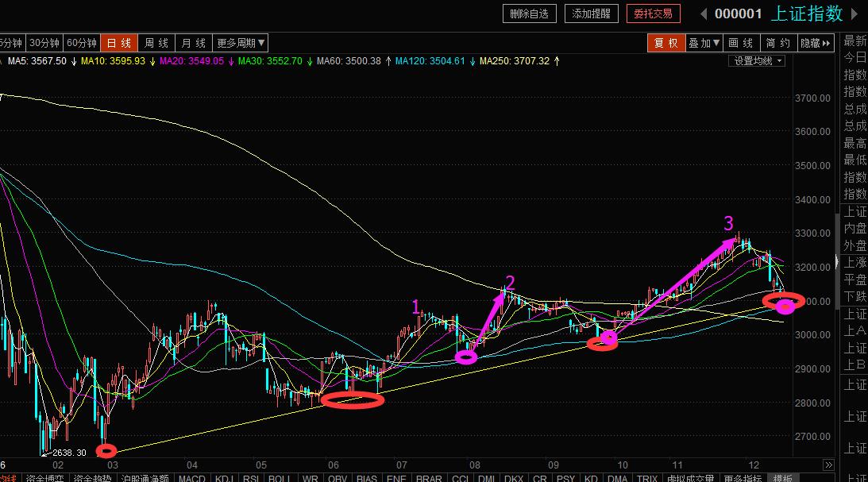
Task: Open the 更多周期 dropdown
Action: (x=241, y=43)
